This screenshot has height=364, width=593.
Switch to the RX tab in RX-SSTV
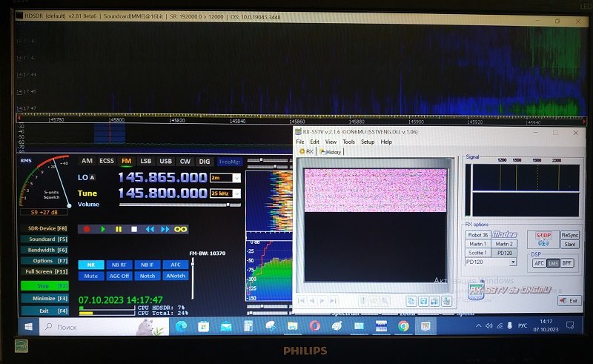point(307,152)
